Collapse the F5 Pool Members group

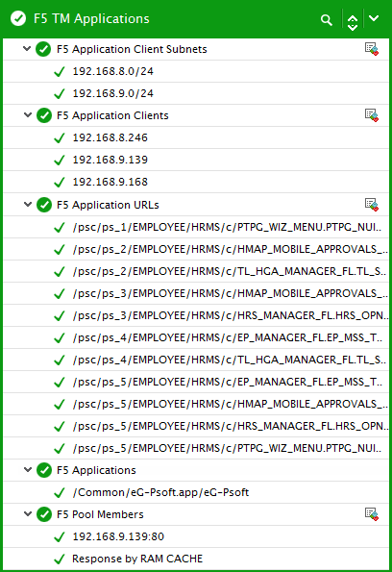[x=28, y=513]
